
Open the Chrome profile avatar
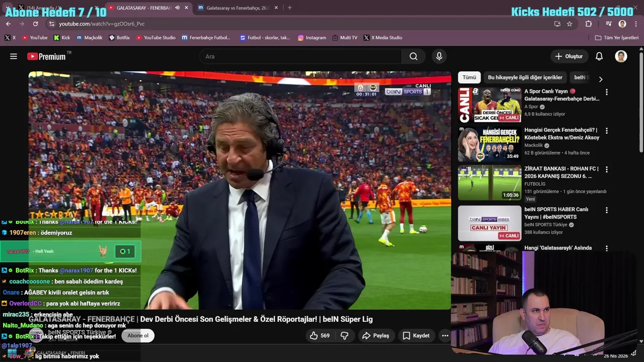click(622, 24)
